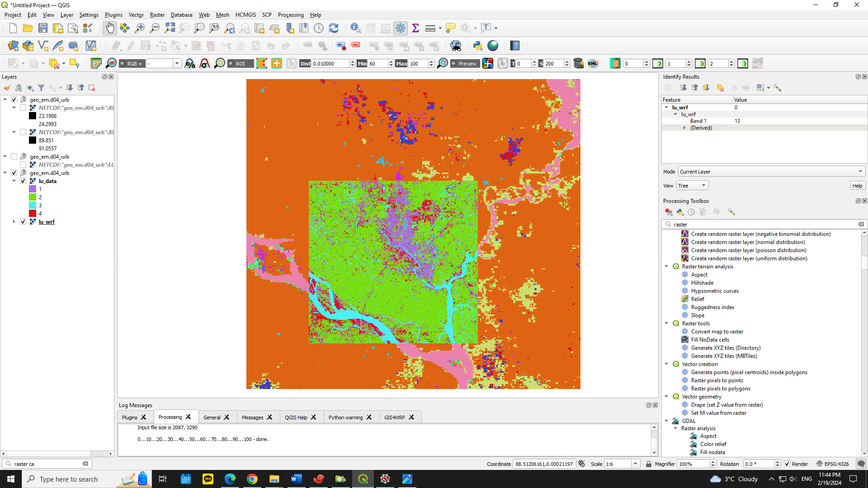
Task: Click the Preview button in SCP toolbar
Action: (x=464, y=64)
